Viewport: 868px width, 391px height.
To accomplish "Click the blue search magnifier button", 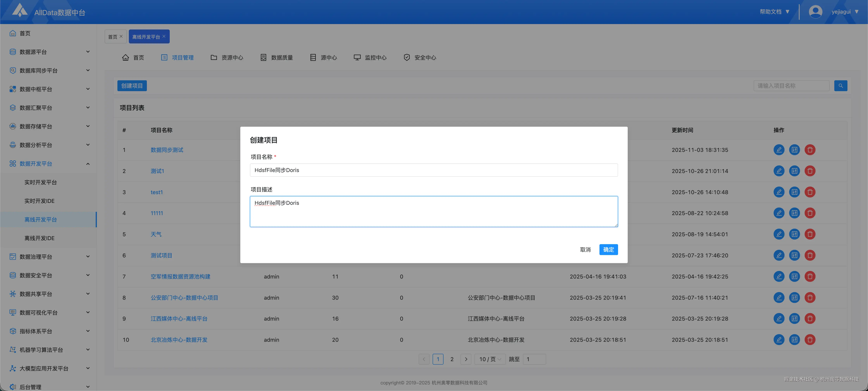I will pyautogui.click(x=840, y=86).
